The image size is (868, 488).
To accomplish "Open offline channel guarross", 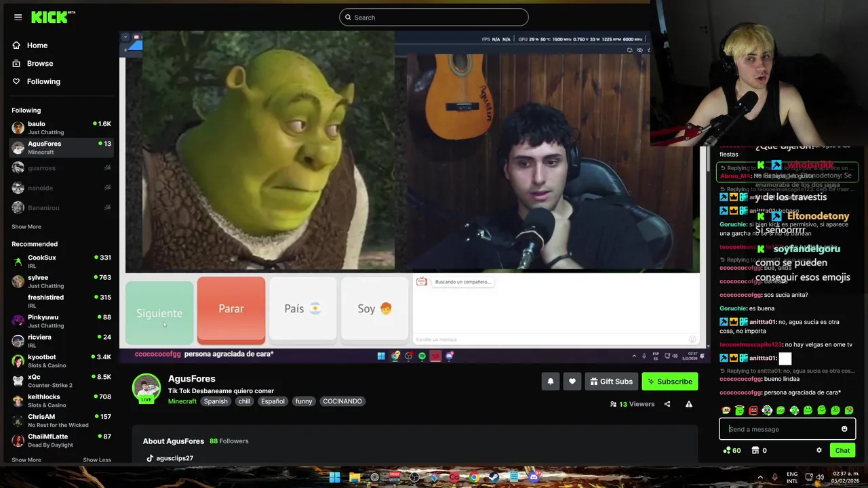I will [61, 168].
